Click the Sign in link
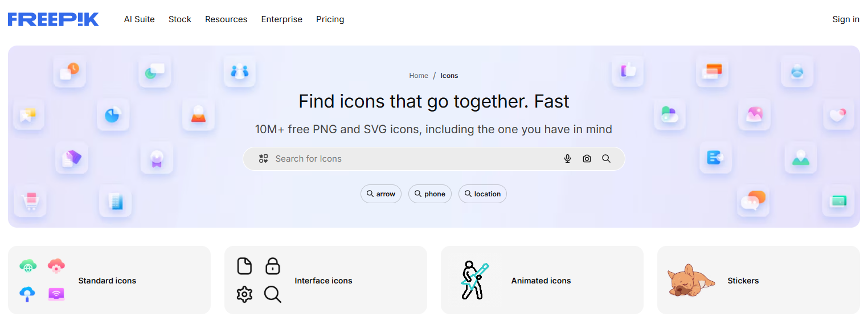 pyautogui.click(x=846, y=19)
